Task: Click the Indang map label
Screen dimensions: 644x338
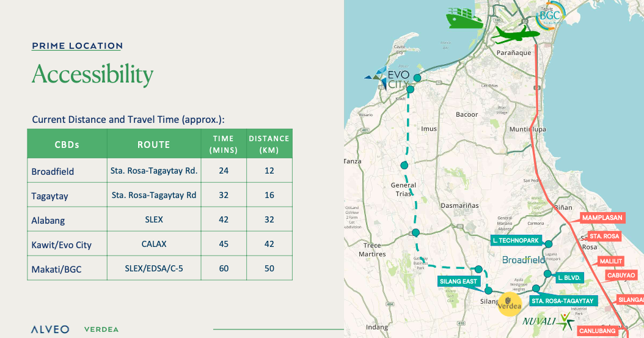Action: click(377, 328)
